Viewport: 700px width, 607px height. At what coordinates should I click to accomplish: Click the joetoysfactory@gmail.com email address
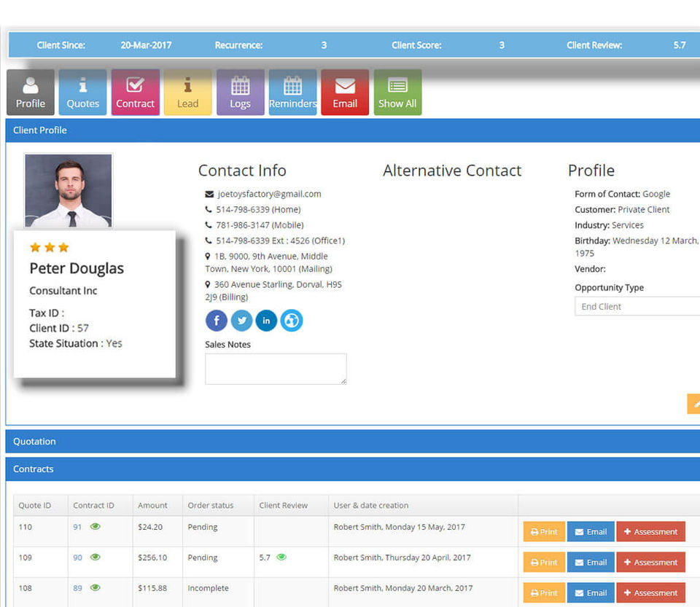pyautogui.click(x=269, y=194)
